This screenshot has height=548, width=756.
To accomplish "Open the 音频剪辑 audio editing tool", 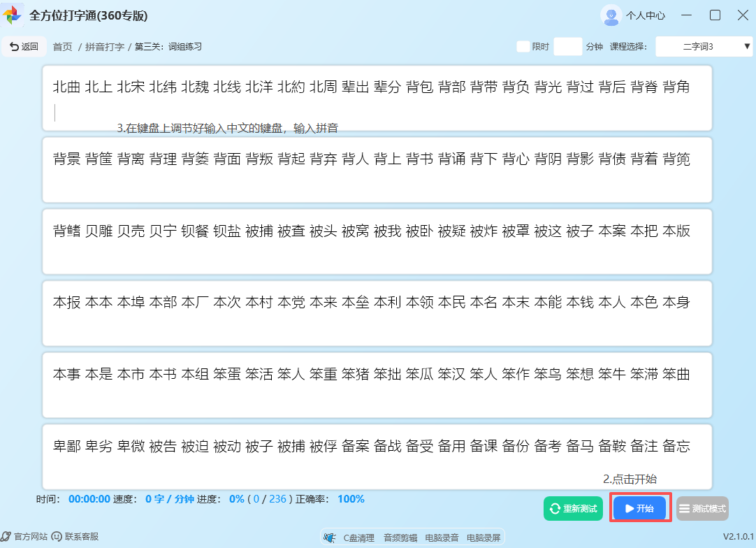I will pyautogui.click(x=400, y=538).
